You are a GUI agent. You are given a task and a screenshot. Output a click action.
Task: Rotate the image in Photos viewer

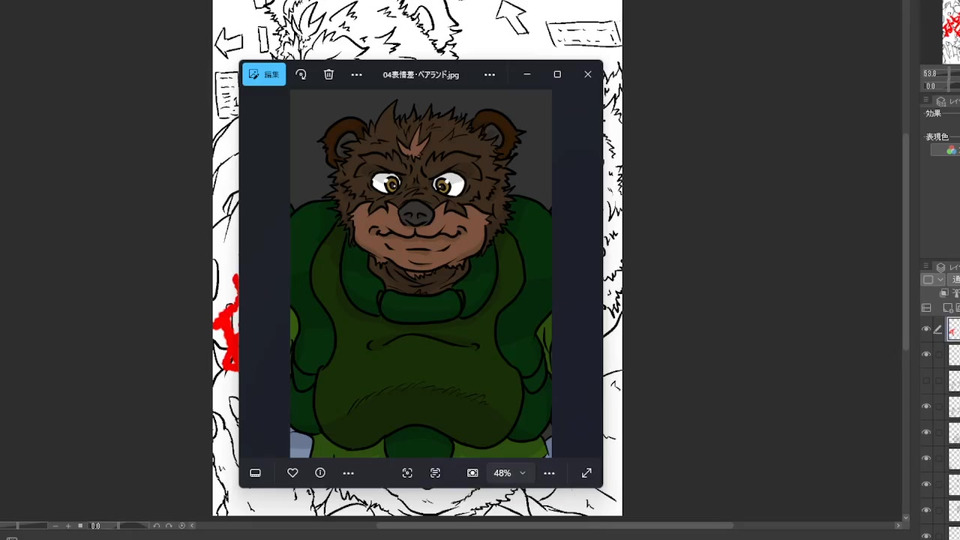pyautogui.click(x=301, y=75)
